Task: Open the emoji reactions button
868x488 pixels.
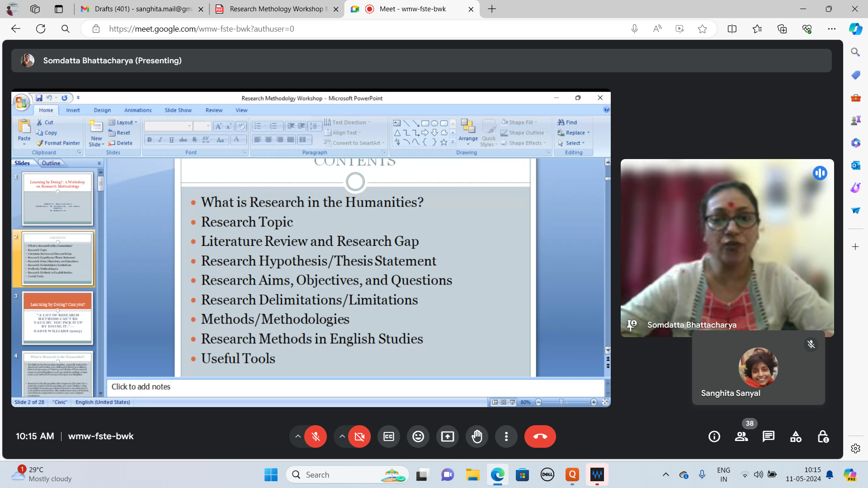Action: (x=418, y=436)
